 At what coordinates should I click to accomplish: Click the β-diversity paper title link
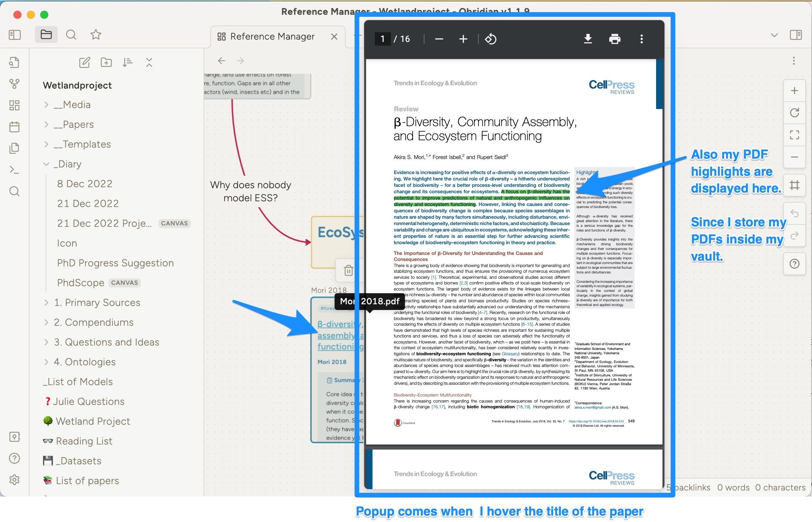pyautogui.click(x=340, y=335)
